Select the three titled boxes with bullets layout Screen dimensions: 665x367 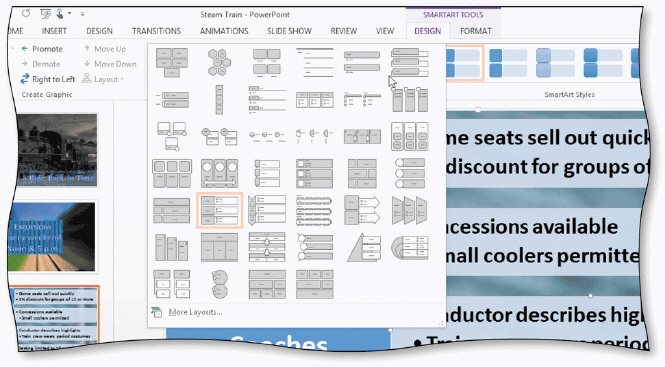point(314,100)
